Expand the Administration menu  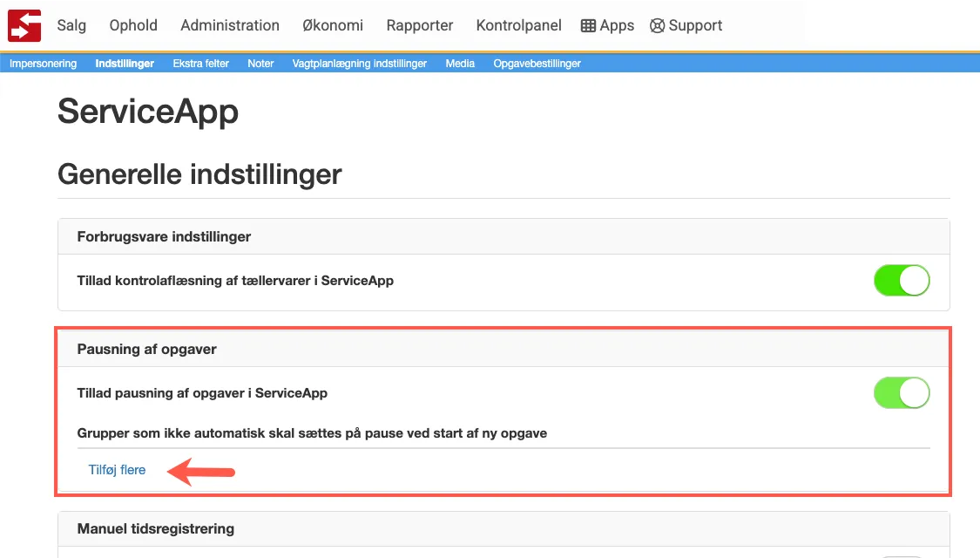(230, 25)
